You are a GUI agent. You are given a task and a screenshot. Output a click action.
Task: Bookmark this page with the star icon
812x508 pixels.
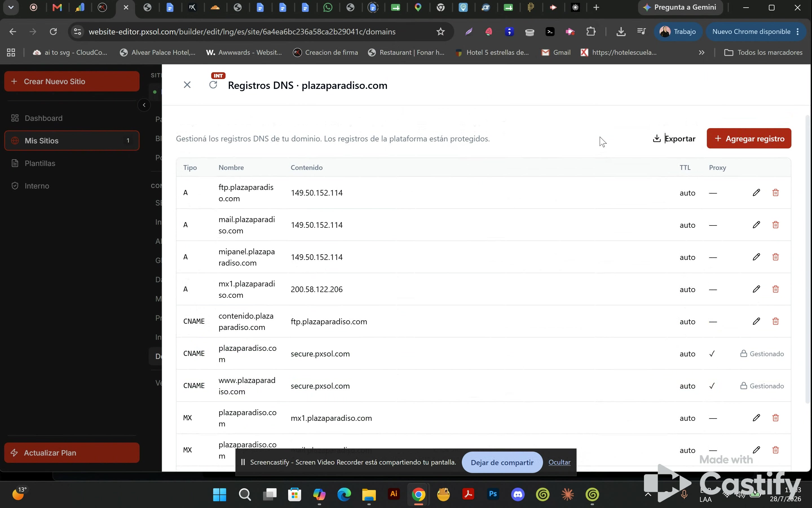click(x=441, y=32)
